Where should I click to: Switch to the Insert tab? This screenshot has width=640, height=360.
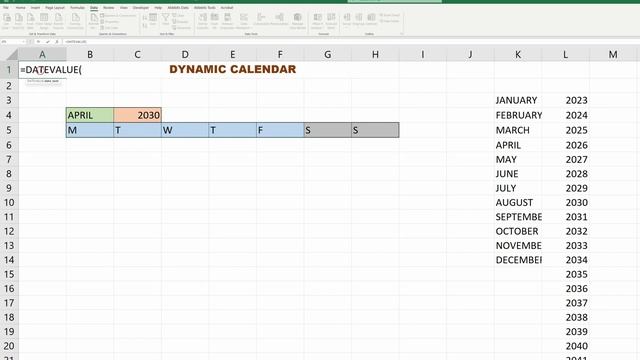35,7
